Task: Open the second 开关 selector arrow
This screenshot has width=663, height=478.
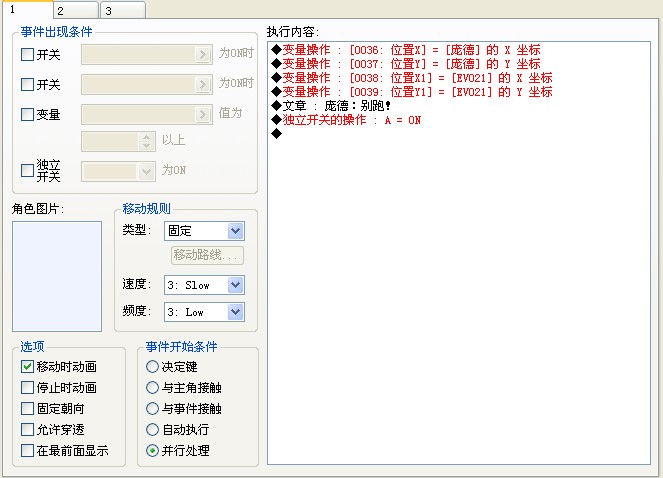Action: (x=203, y=85)
